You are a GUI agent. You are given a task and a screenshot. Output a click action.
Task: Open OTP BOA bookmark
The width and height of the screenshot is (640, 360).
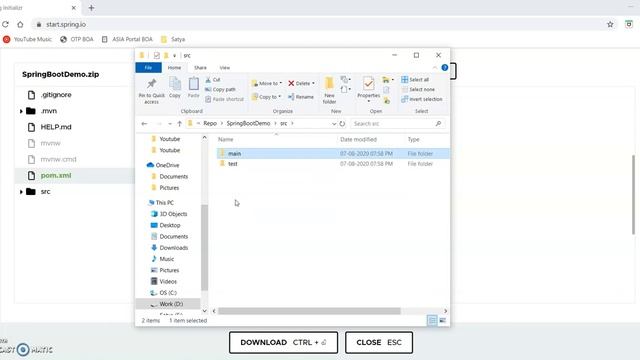77,39
